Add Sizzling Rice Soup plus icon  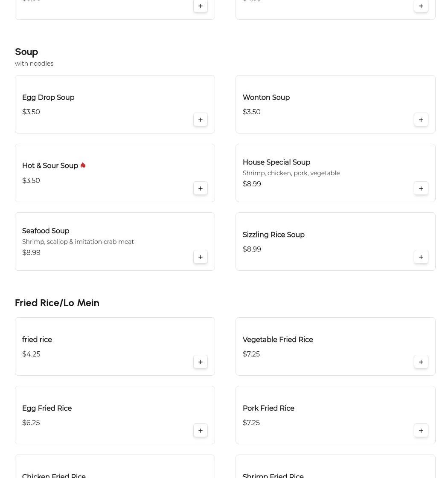coord(421,257)
